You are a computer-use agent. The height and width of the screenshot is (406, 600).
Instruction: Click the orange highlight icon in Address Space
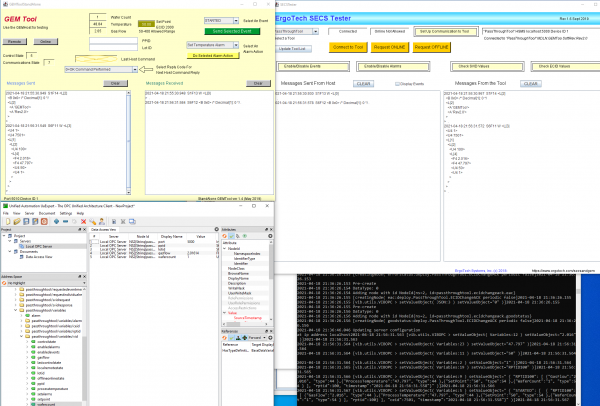click(x=4, y=283)
